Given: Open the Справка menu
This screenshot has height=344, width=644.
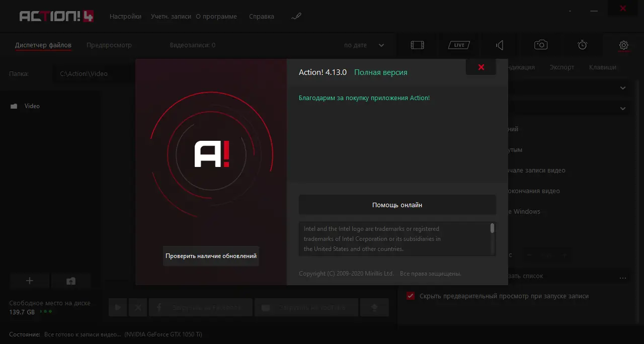Looking at the screenshot, I should [x=262, y=17].
